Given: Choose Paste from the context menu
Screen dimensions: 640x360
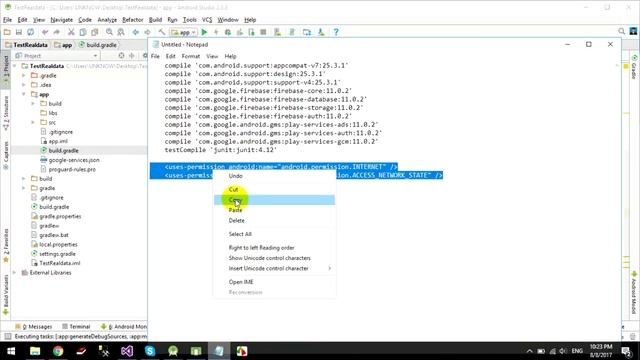Looking at the screenshot, I should tap(274, 210).
